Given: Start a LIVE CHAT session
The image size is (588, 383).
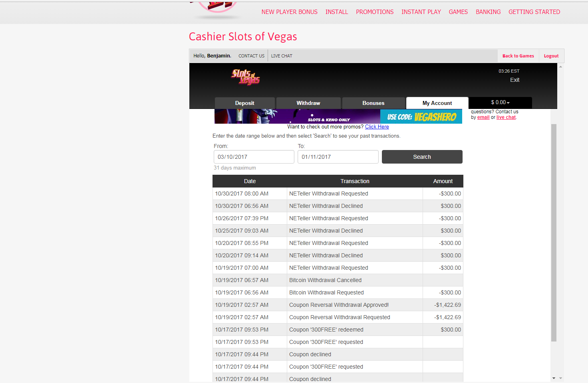Looking at the screenshot, I should (282, 56).
